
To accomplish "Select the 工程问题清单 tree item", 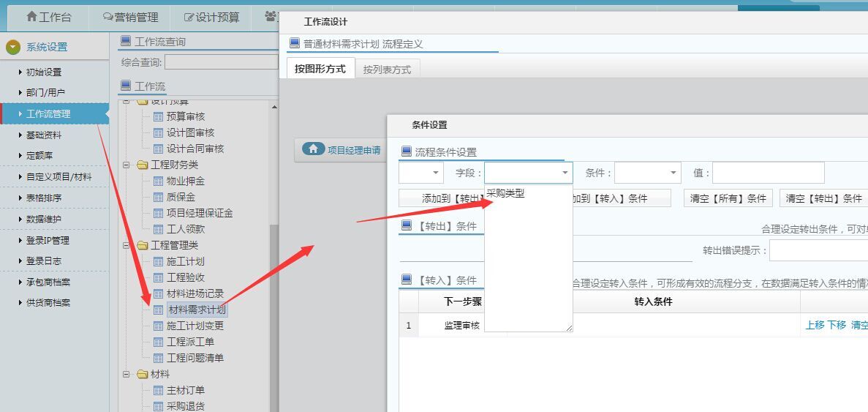I will click(195, 358).
